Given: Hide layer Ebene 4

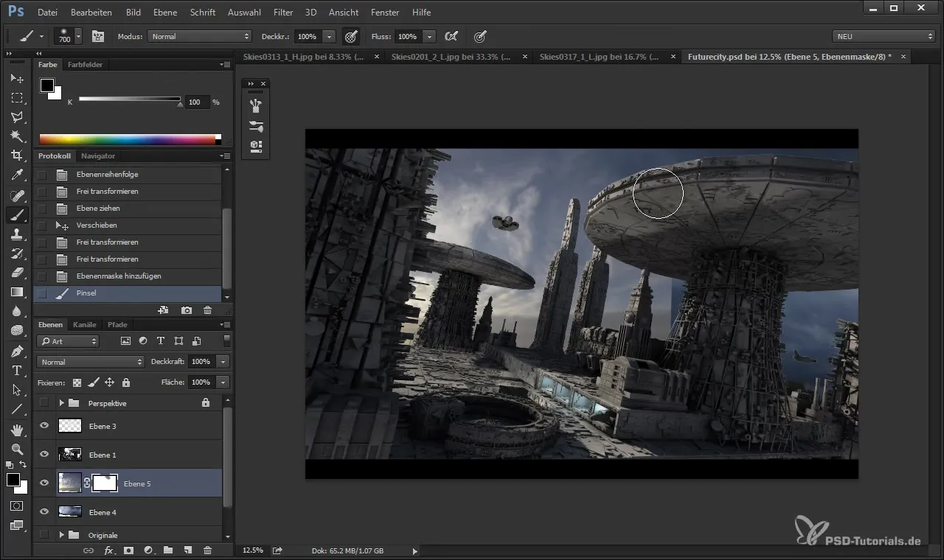Looking at the screenshot, I should click(44, 511).
